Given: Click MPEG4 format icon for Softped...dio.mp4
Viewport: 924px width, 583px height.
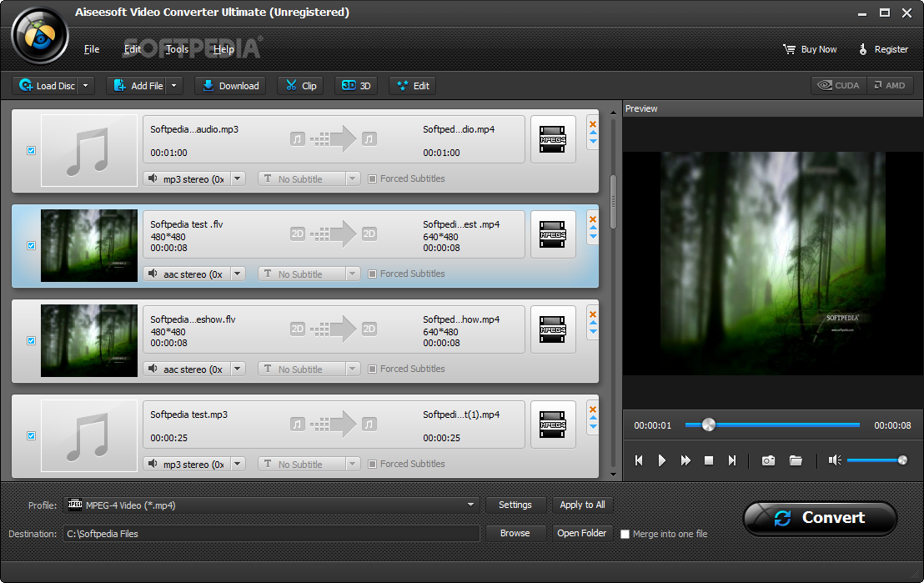Looking at the screenshot, I should tap(553, 139).
